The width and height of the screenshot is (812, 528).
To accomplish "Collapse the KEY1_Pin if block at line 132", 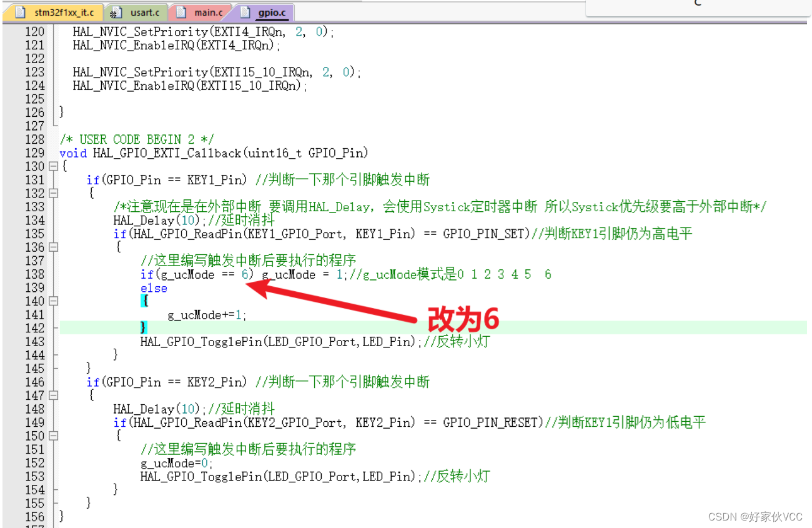I will pos(53,194).
